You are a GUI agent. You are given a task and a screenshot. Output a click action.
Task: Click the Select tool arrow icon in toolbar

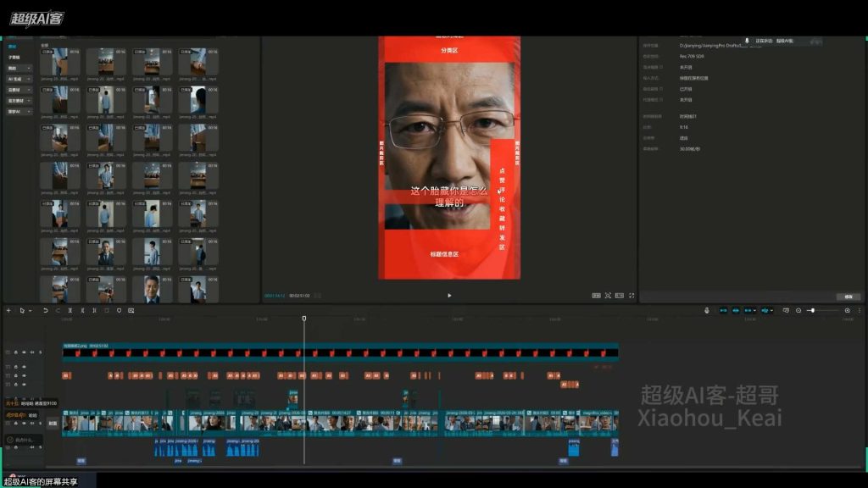tap(22, 310)
